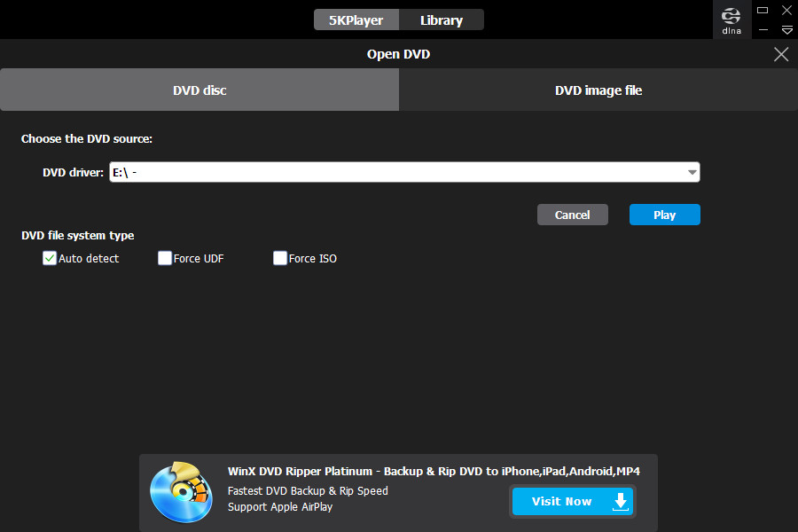The image size is (798, 532).
Task: Maximize the 5KPlayer window
Action: click(x=763, y=10)
